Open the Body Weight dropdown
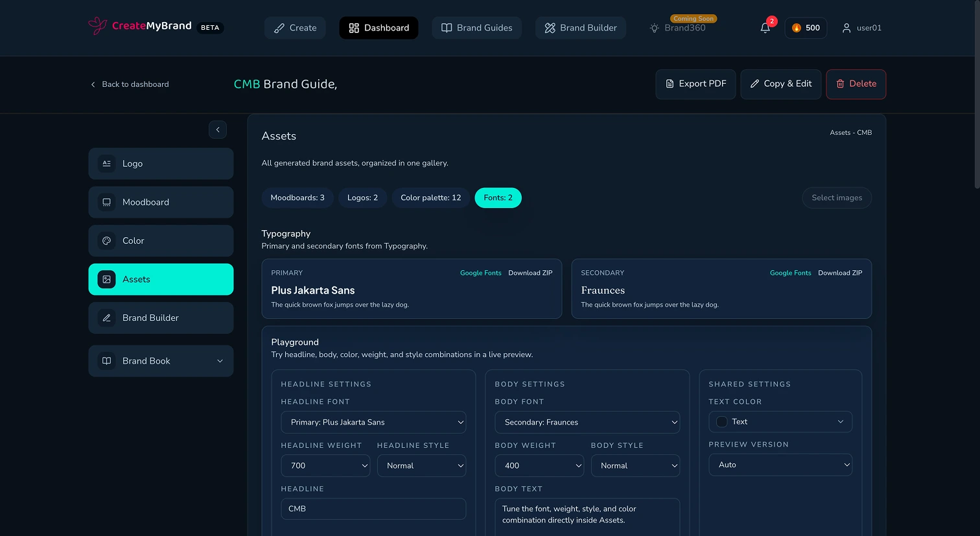 point(539,465)
